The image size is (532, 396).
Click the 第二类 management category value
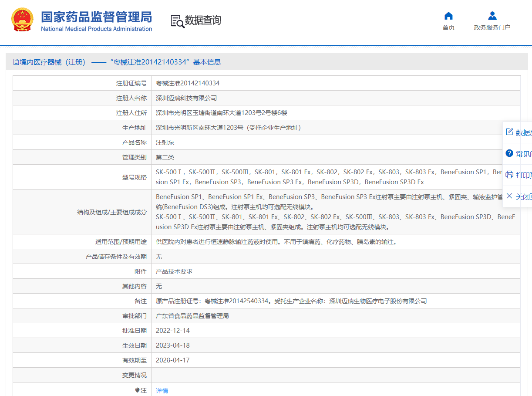(x=165, y=157)
